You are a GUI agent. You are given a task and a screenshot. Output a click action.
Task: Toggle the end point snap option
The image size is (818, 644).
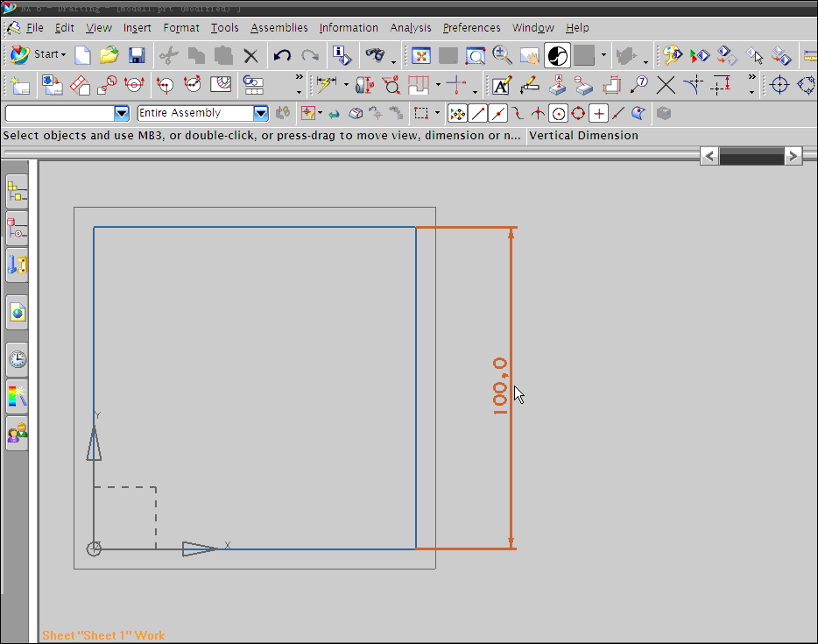point(478,113)
